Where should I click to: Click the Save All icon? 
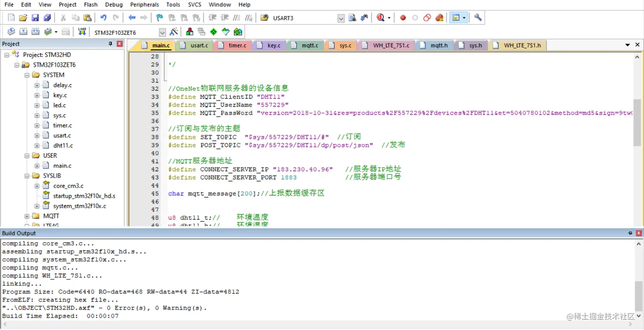click(x=47, y=18)
